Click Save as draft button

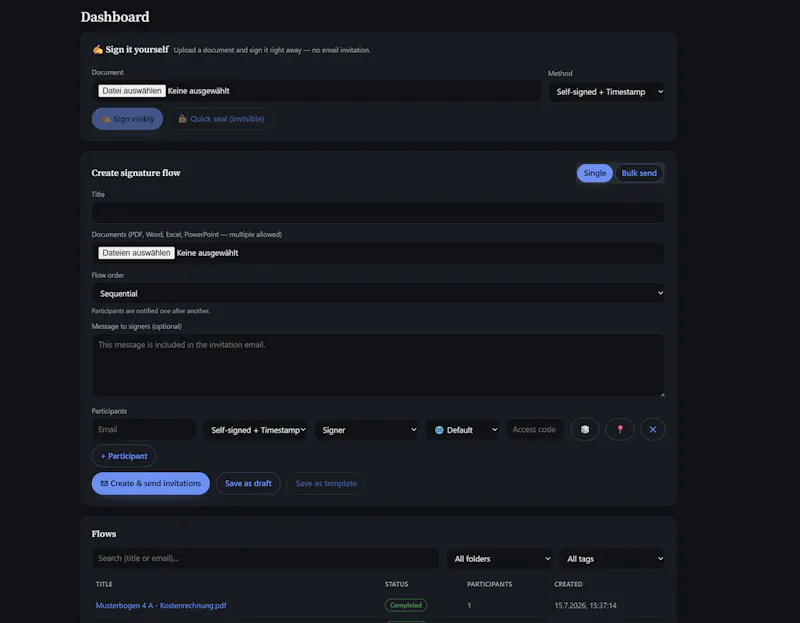[248, 483]
